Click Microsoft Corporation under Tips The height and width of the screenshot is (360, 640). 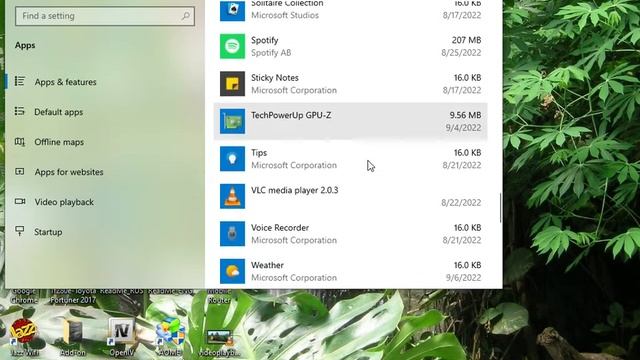click(x=294, y=165)
